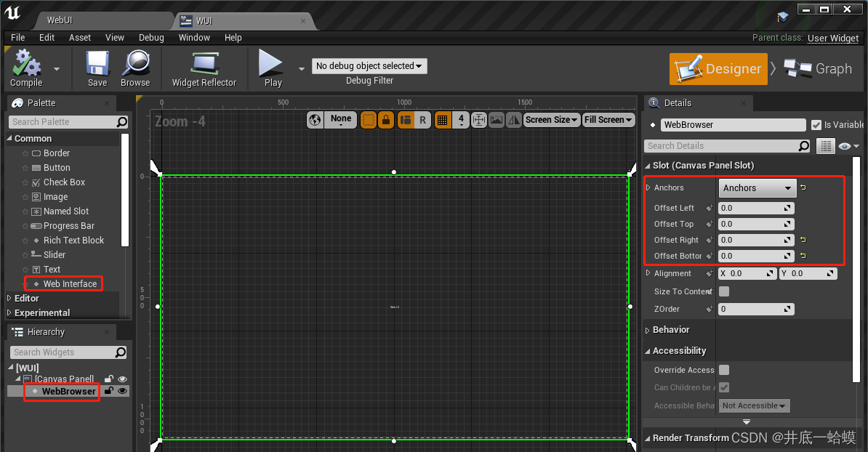The width and height of the screenshot is (868, 452).
Task: Expand Alignment property
Action: pos(648,273)
